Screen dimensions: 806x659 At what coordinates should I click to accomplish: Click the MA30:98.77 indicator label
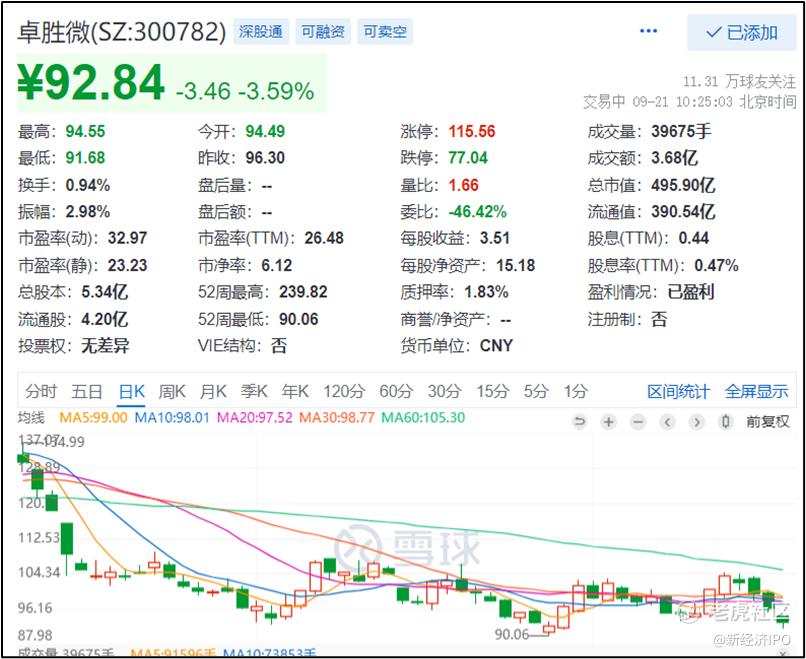[x=337, y=417]
